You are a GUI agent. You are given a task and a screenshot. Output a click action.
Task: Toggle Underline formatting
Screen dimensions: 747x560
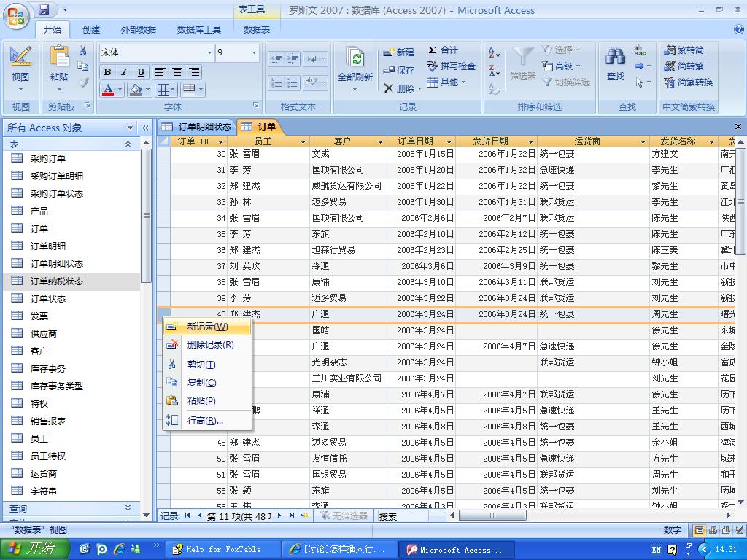pos(141,72)
